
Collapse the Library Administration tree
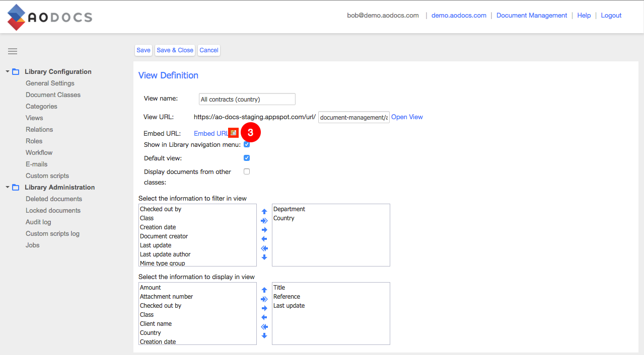(x=8, y=188)
